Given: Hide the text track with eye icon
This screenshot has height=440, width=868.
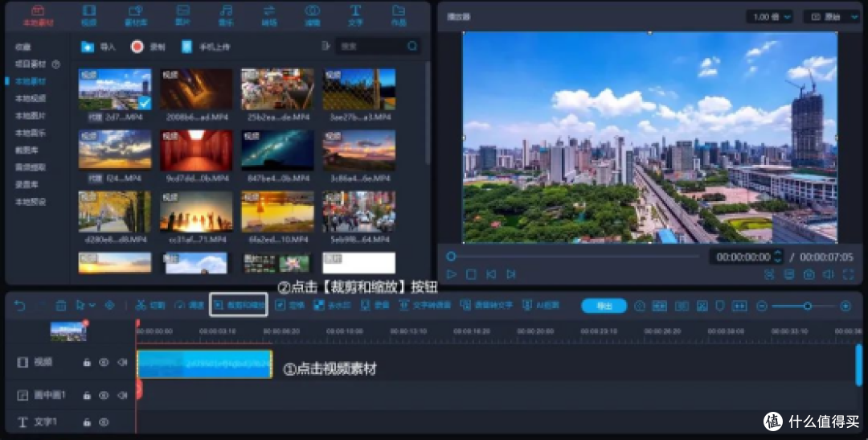Looking at the screenshot, I should tap(104, 421).
